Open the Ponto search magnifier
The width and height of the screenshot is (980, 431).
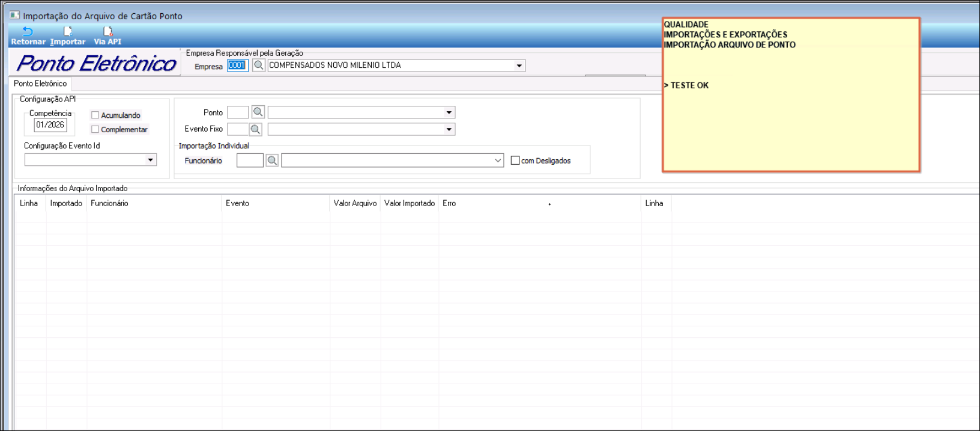point(258,112)
